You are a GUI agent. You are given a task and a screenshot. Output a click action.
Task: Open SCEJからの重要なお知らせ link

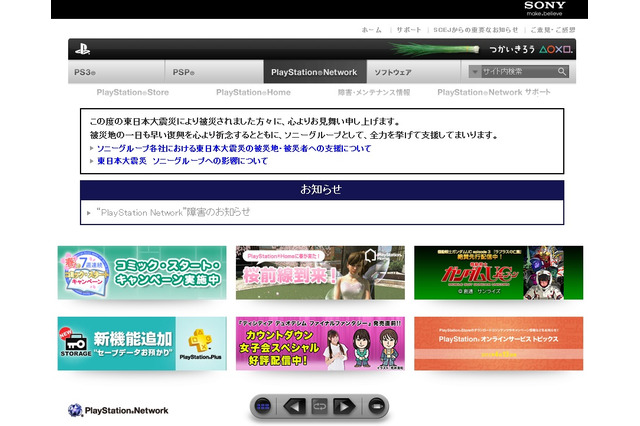(476, 30)
